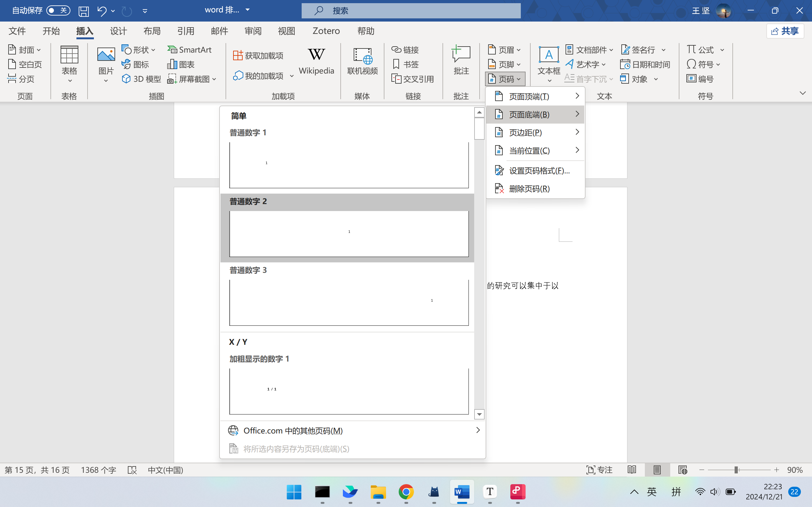Select the 普通数字 3 page number thumbnail
Viewport: 812px width, 507px height.
point(349,302)
